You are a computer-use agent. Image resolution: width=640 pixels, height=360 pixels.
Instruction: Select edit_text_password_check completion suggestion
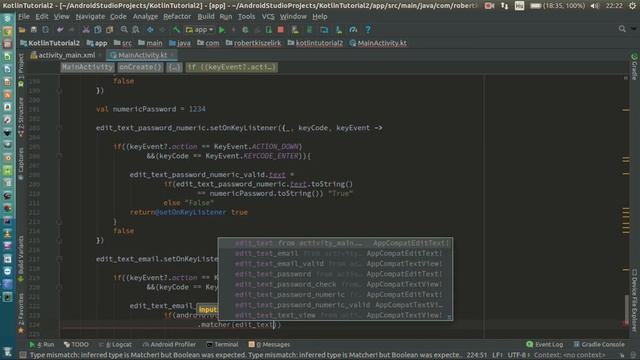(x=336, y=284)
